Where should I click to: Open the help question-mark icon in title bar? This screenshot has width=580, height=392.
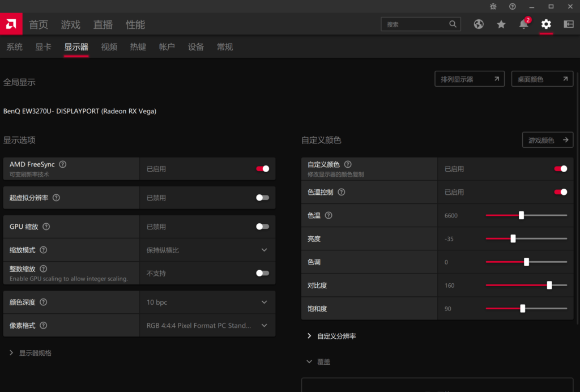click(x=512, y=6)
